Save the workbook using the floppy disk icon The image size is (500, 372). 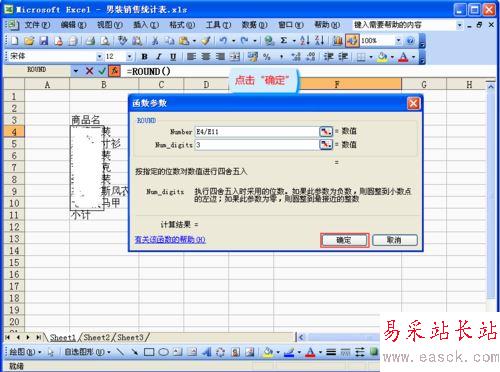(x=44, y=41)
